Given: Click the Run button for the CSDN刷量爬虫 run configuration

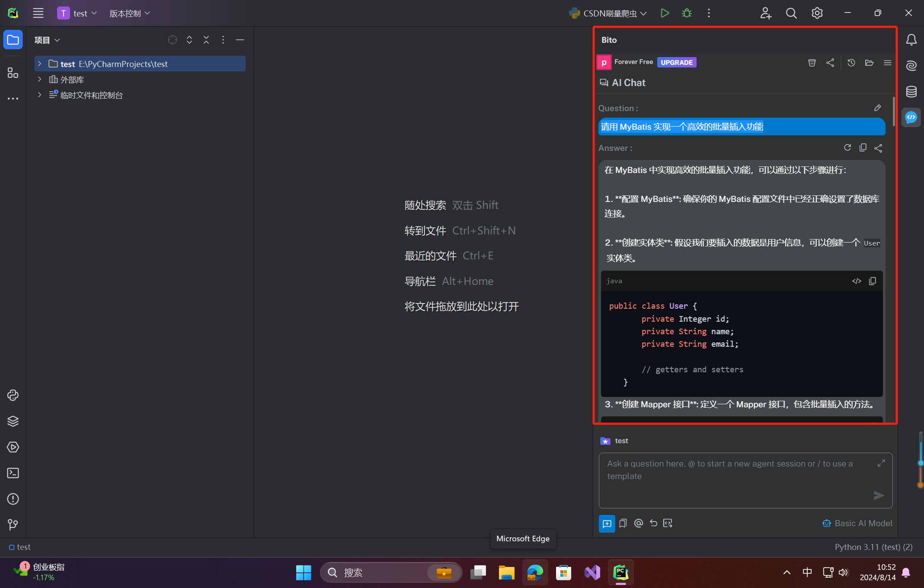Looking at the screenshot, I should tap(665, 13).
